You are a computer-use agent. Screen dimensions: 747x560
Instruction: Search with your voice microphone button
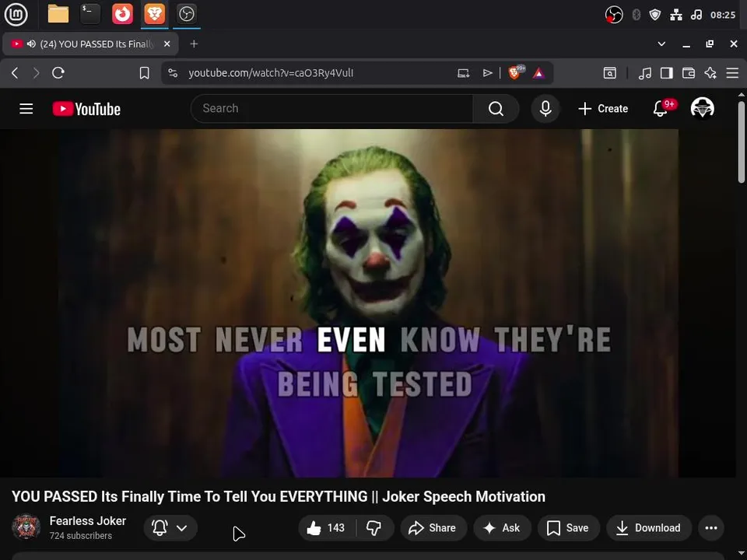click(x=545, y=109)
